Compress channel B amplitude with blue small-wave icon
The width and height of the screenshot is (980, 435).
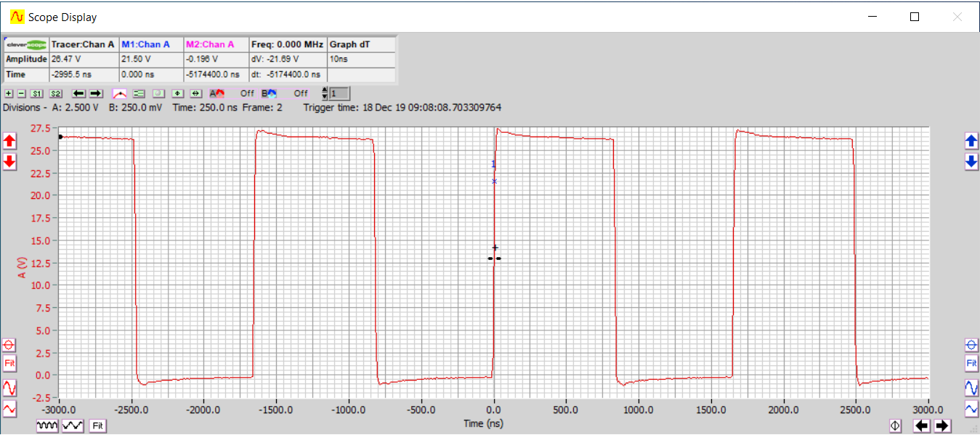(x=971, y=409)
